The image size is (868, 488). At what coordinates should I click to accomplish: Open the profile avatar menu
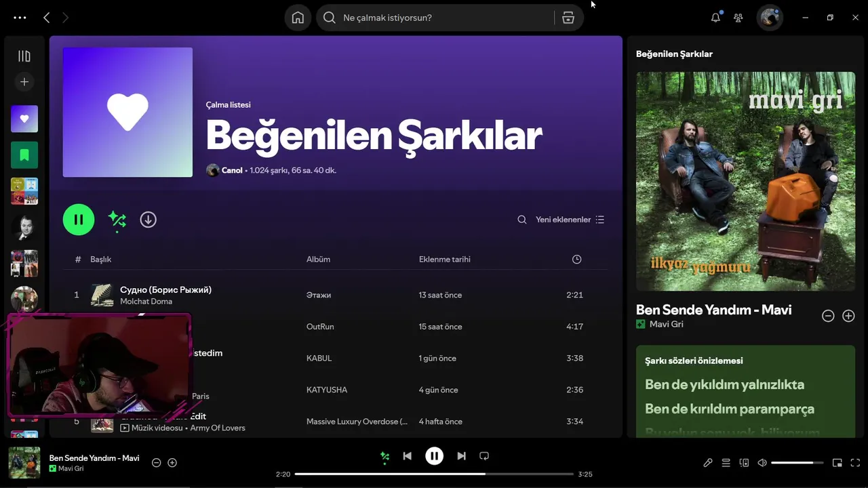point(770,18)
